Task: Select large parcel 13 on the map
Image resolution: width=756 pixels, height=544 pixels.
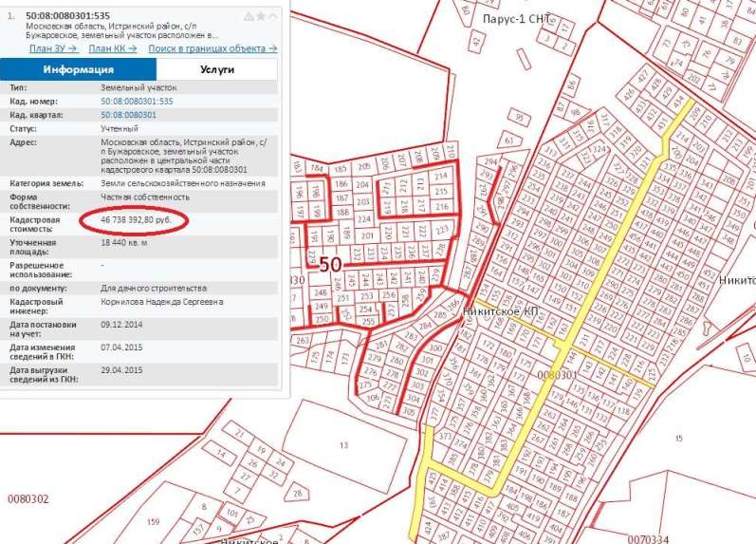Action: pyautogui.click(x=343, y=444)
